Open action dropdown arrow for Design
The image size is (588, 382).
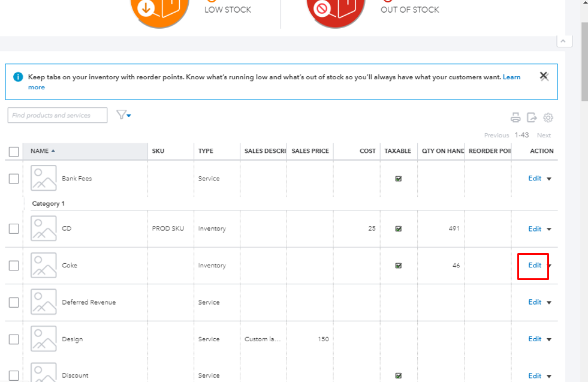[x=549, y=339]
